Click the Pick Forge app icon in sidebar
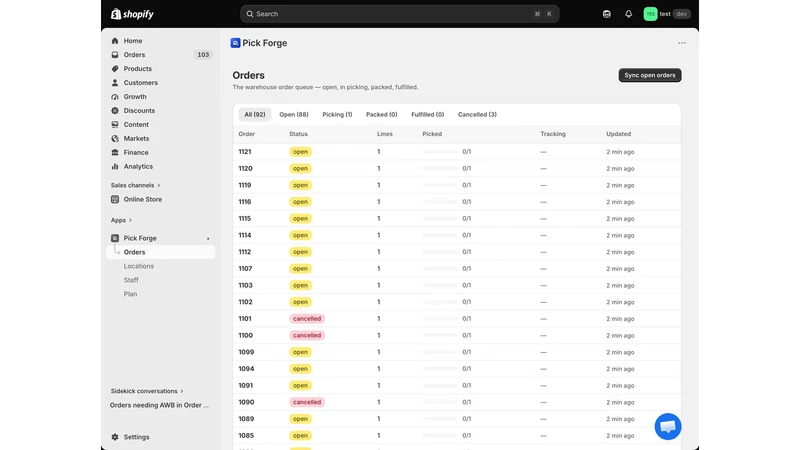This screenshot has width=800, height=450. coord(115,238)
